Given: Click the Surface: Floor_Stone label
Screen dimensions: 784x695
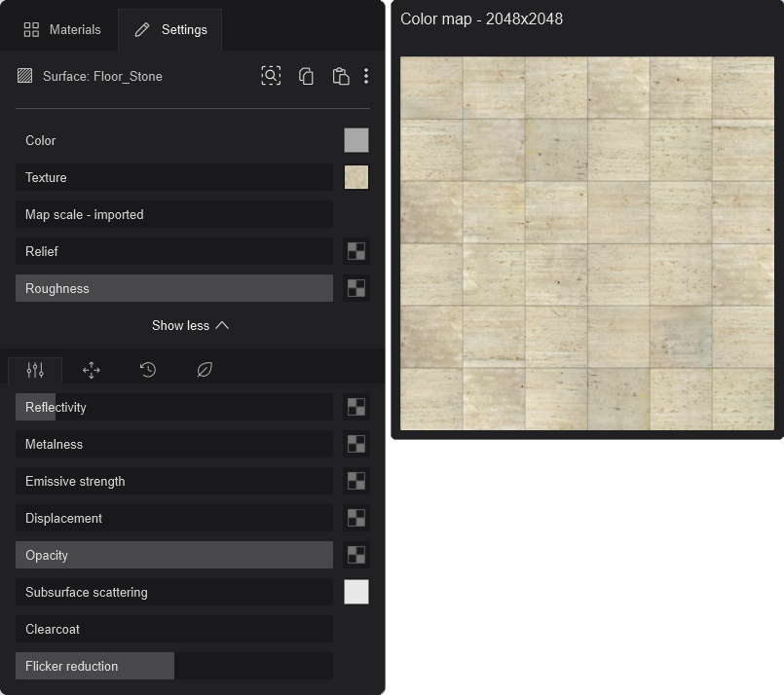Looking at the screenshot, I should click(x=102, y=76).
